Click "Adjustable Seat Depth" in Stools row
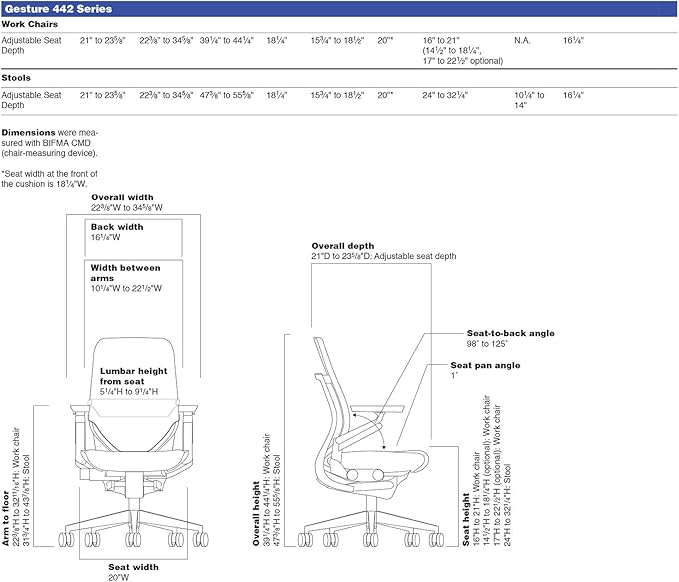Screen dimensions: 679x582 pos(31,100)
